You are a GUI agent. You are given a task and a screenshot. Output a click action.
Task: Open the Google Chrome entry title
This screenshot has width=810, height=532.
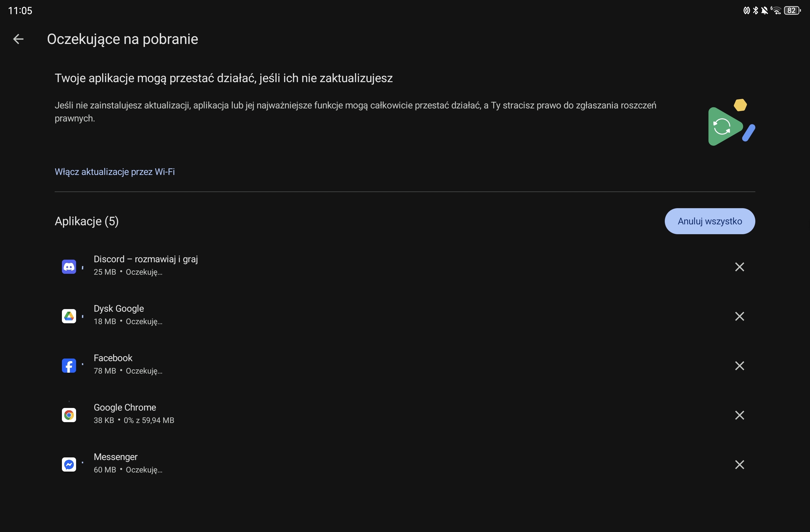point(125,407)
